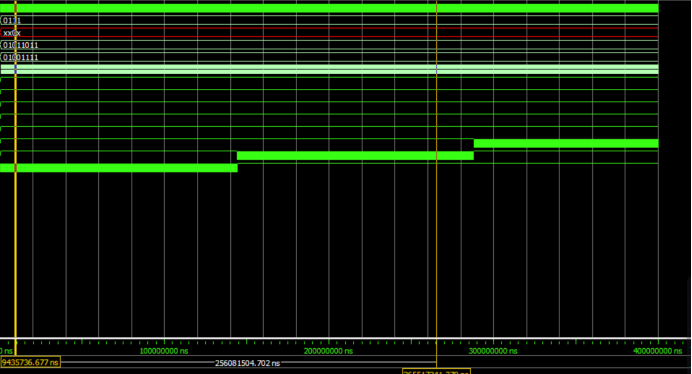
Task: Click the 200000000 ns ruler label
Action: (328, 351)
